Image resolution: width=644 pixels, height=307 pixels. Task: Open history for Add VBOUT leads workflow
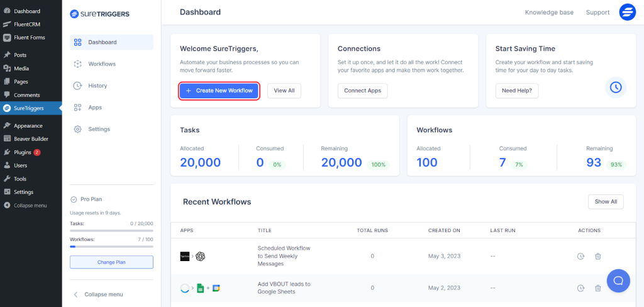(x=580, y=288)
